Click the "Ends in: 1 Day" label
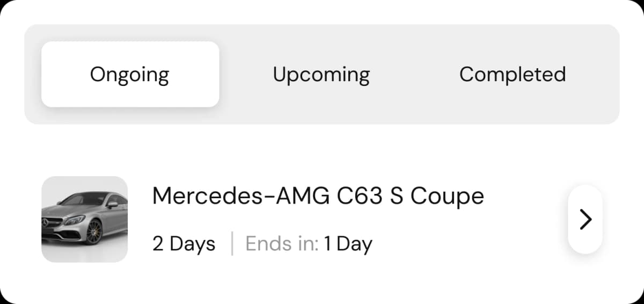Image resolution: width=644 pixels, height=304 pixels. tap(309, 244)
